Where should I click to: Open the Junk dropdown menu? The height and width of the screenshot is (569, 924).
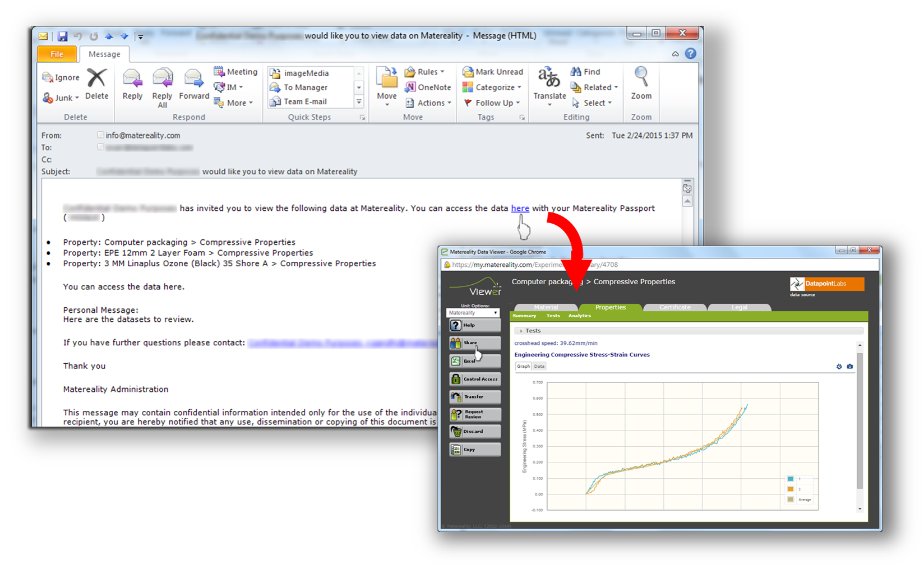(62, 98)
